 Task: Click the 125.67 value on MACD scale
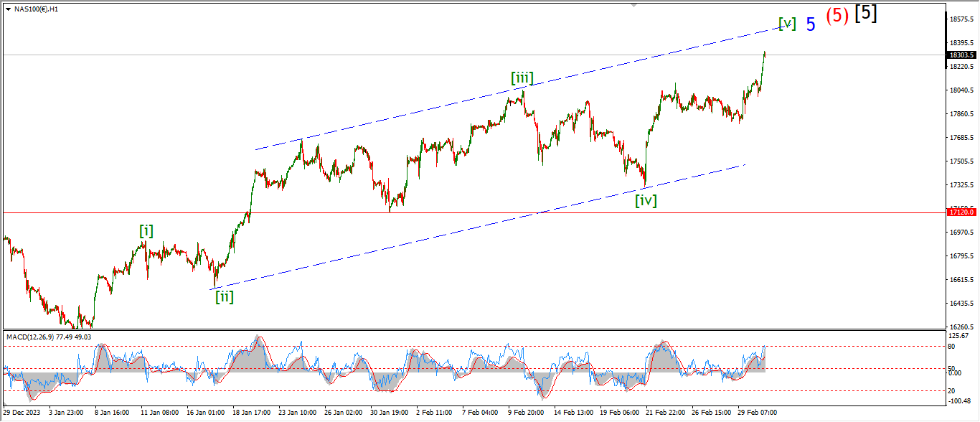click(x=960, y=336)
